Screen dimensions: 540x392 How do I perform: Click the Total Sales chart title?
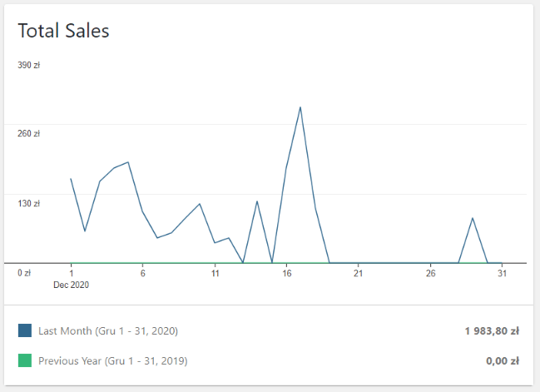pos(64,31)
